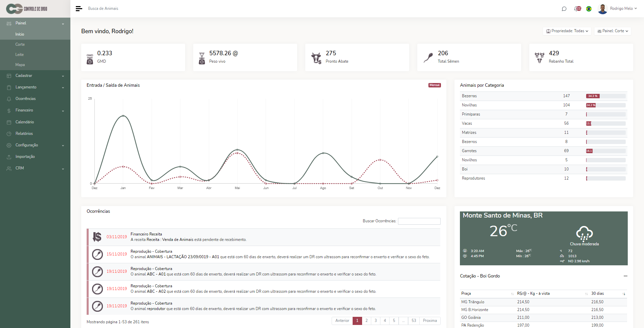
Task: Go to Proxima page of occurrences
Action: click(x=430, y=321)
